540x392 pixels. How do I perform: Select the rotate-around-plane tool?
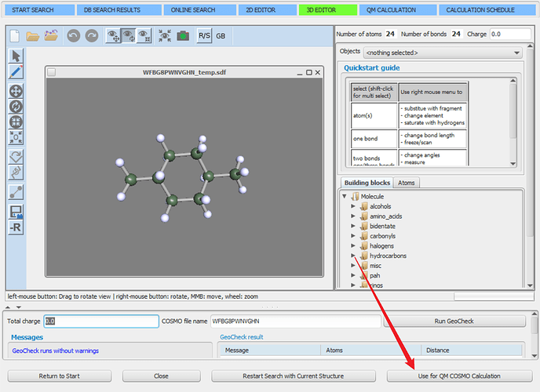tap(16, 157)
